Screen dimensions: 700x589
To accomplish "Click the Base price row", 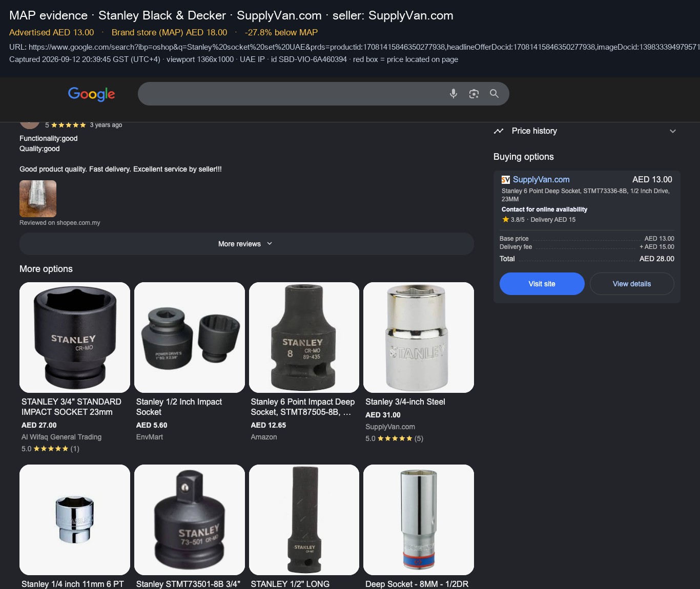I will click(x=587, y=239).
